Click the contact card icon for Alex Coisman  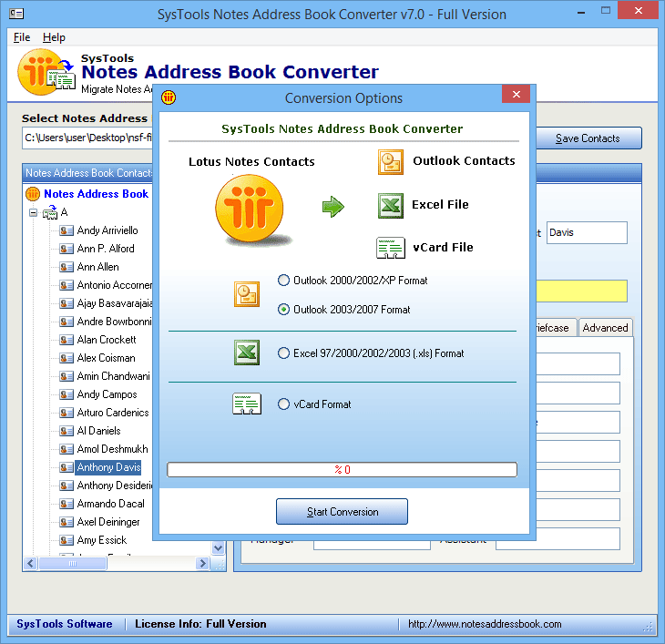[66, 358]
